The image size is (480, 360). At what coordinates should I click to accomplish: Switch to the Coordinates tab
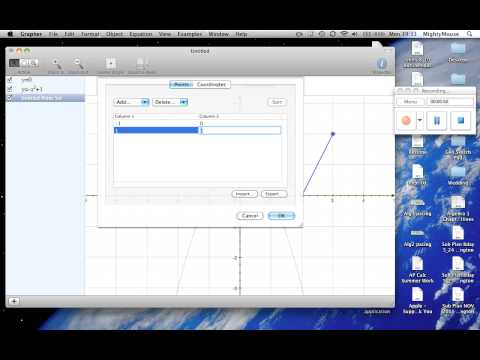point(211,85)
